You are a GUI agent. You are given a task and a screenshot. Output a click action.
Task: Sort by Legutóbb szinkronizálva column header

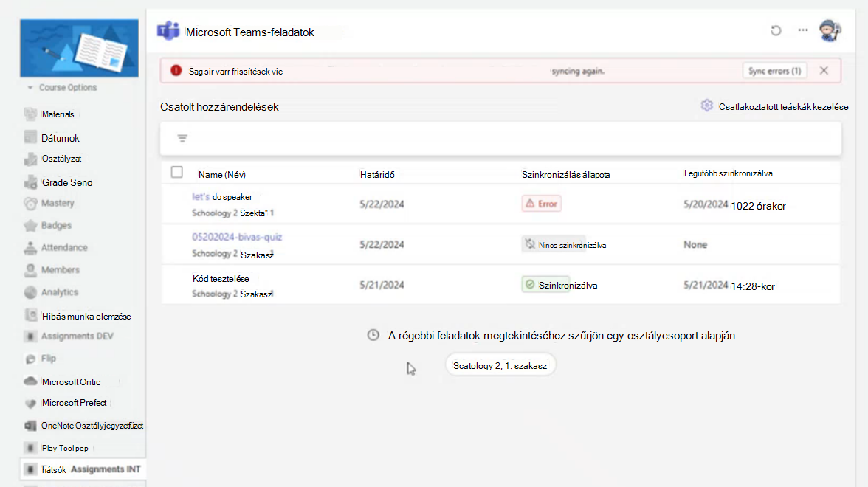tap(728, 173)
